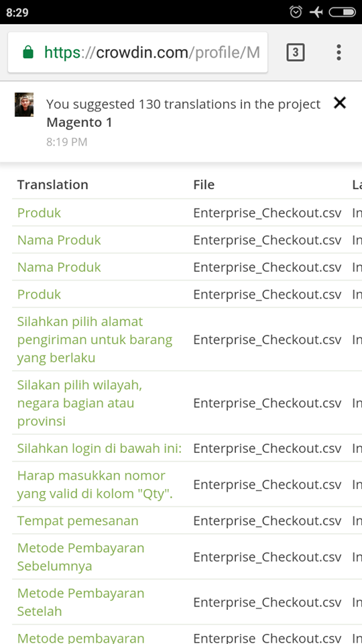Open the browser tab switcher showing 3
The width and height of the screenshot is (362, 644).
point(295,52)
